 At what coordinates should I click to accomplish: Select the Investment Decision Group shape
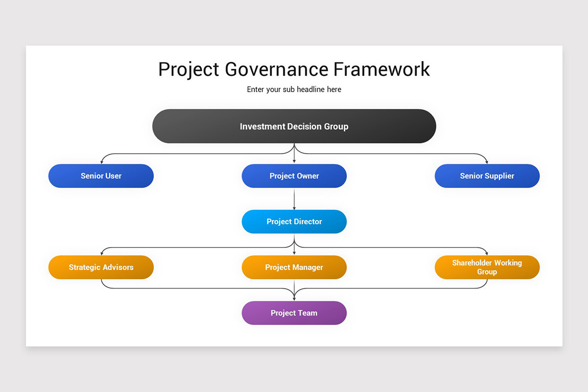[x=294, y=126]
